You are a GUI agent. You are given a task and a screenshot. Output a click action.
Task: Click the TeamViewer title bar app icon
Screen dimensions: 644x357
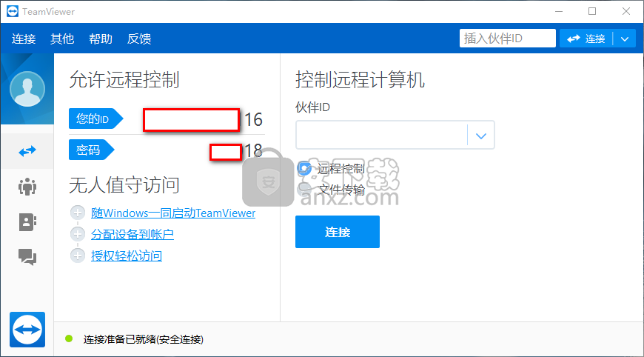(x=13, y=12)
